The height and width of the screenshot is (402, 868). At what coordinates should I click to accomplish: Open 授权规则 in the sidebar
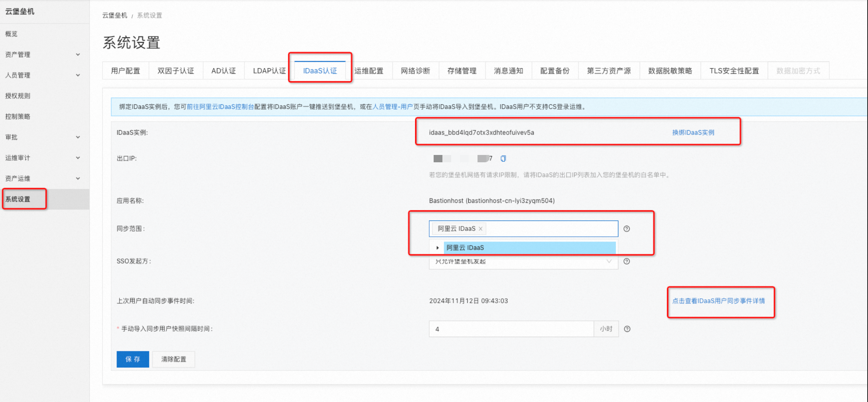click(18, 96)
